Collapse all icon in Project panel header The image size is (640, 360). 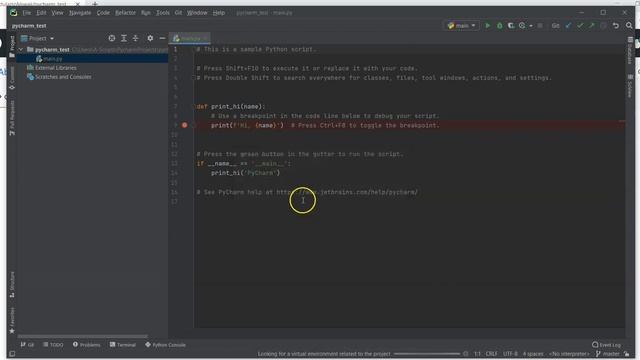[136, 38]
